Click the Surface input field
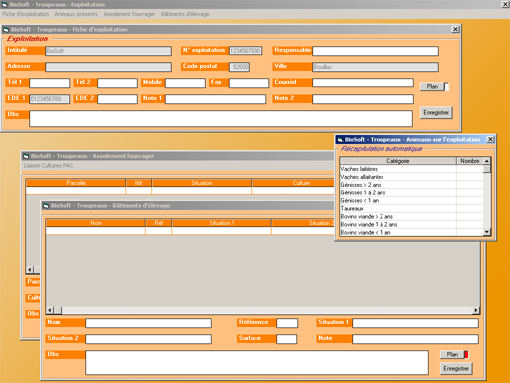This screenshot has width=510, height=383. pos(287,339)
